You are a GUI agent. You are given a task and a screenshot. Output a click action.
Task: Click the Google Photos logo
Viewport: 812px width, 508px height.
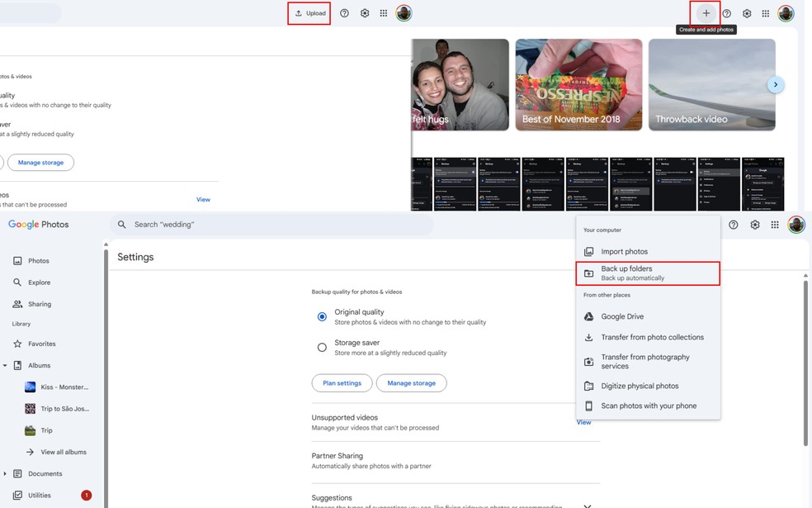(x=38, y=225)
